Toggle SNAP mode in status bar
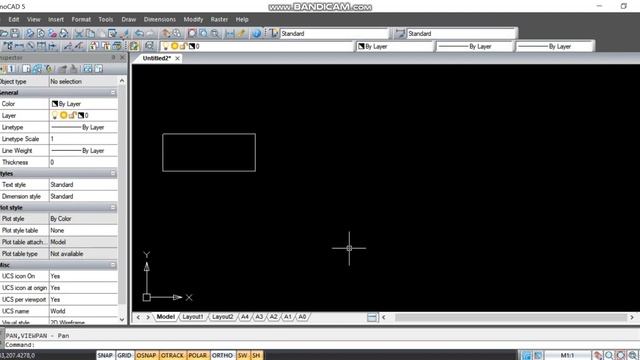This screenshot has height=360, width=640. click(x=105, y=356)
